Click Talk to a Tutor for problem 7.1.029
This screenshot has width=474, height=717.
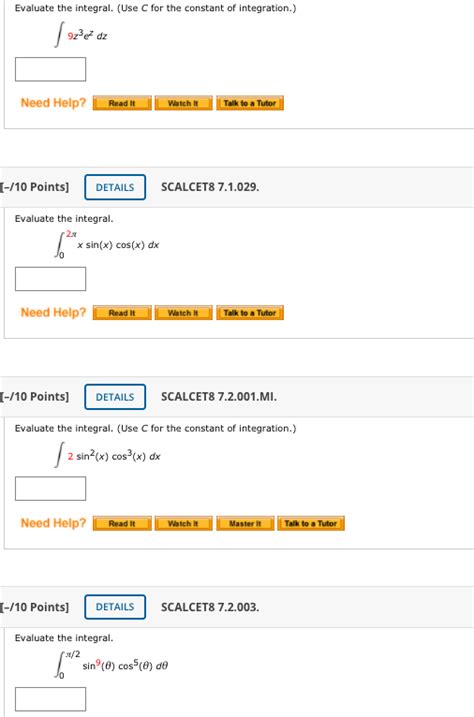(x=250, y=313)
